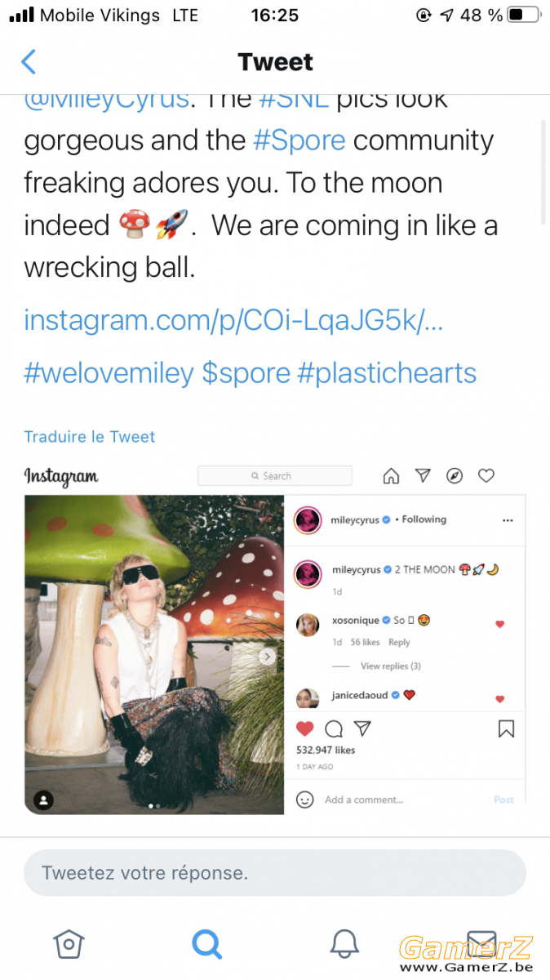
Task: Tap the Instagram heart activity icon
Action: pos(486,476)
